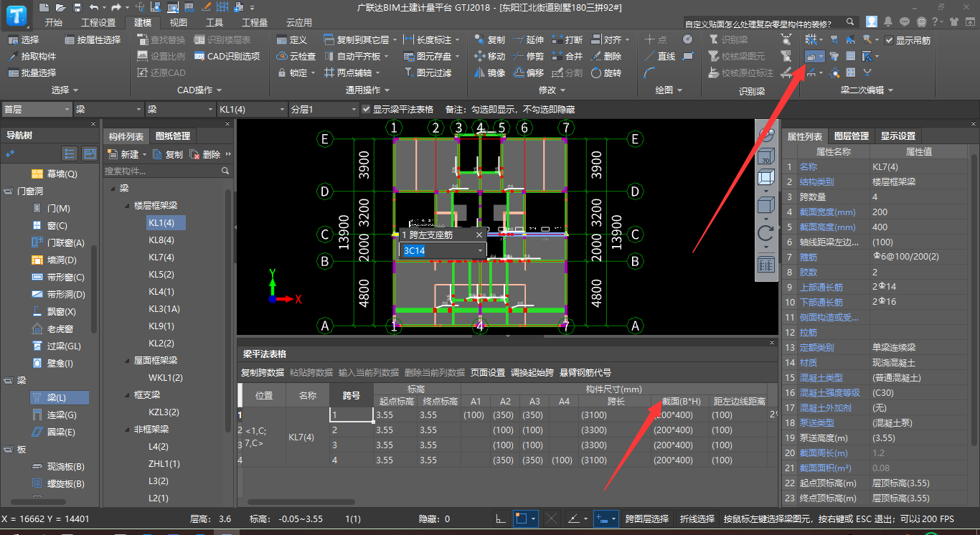Click the rotate view icon on canvas toolbar
The height and width of the screenshot is (535, 980).
765,234
